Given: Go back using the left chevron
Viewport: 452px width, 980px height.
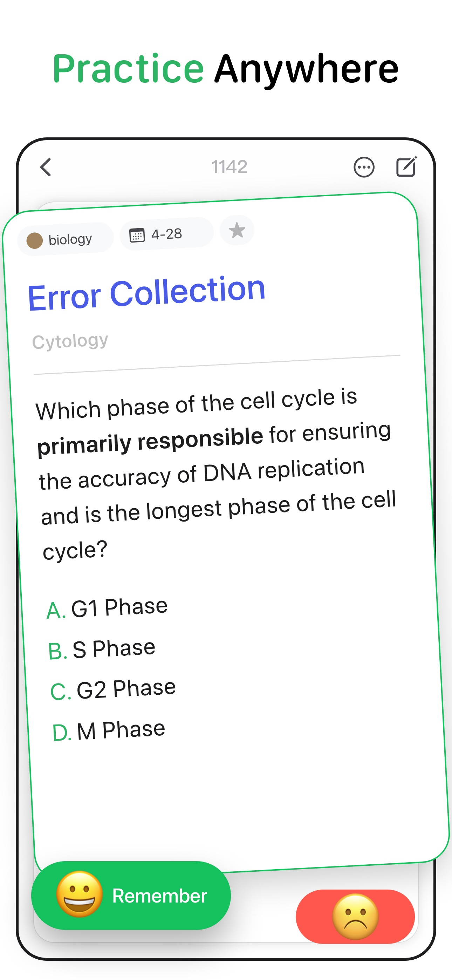Looking at the screenshot, I should pos(46,167).
